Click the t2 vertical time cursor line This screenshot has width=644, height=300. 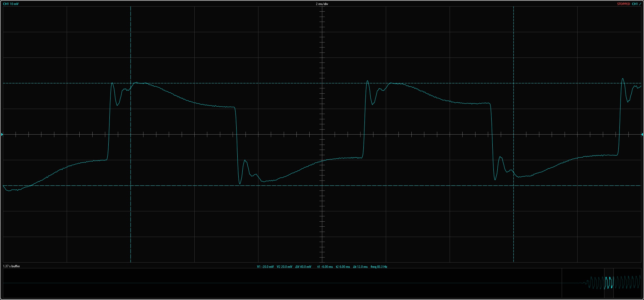[x=513, y=135]
